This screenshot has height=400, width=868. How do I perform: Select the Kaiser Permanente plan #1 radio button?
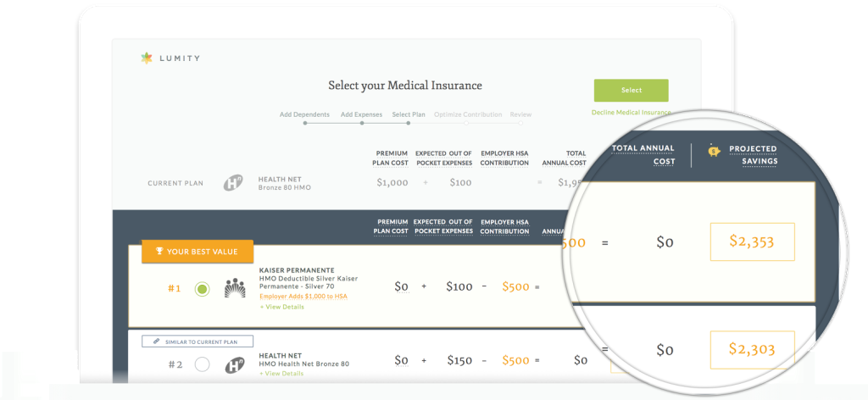(x=202, y=289)
